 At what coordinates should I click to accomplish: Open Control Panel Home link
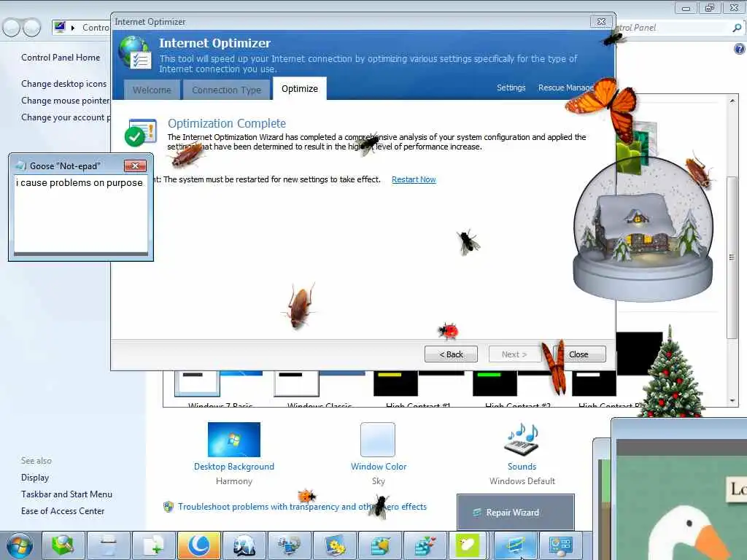coord(61,58)
